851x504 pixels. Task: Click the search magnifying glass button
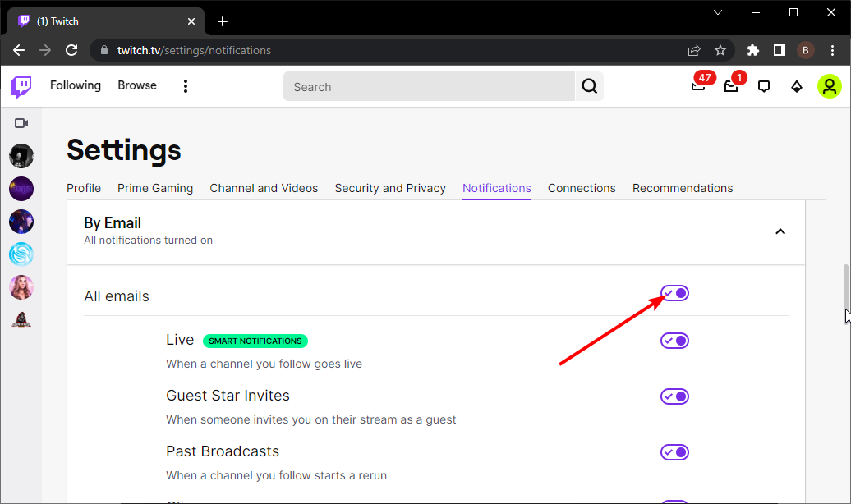click(589, 86)
